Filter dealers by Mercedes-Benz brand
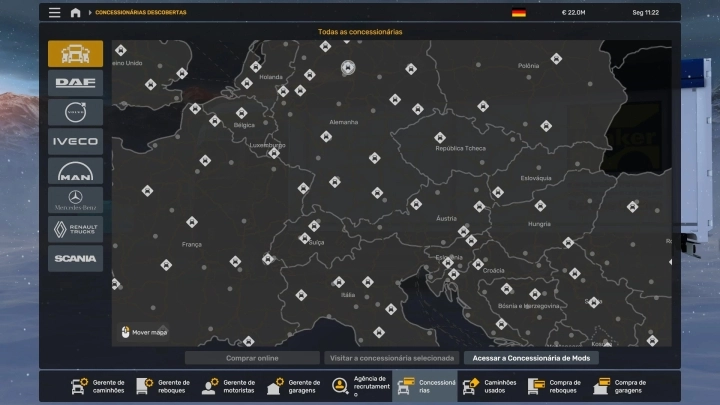The width and height of the screenshot is (720, 405). coord(75,200)
